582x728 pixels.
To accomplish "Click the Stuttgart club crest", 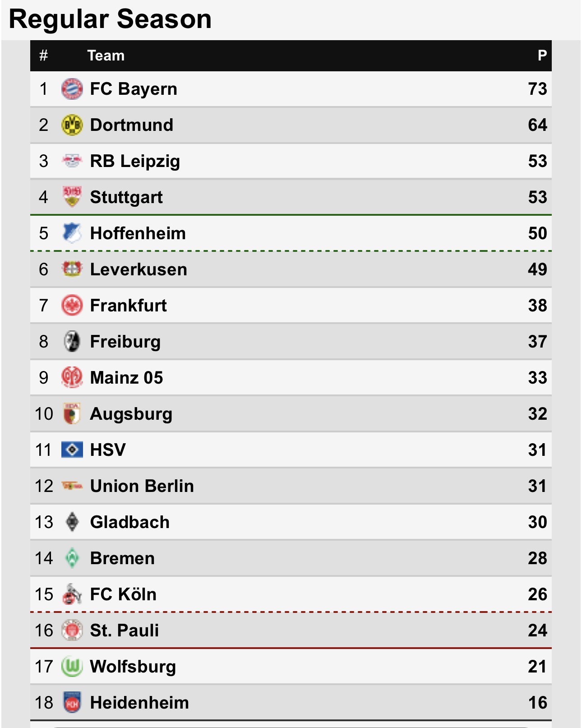I will click(72, 197).
